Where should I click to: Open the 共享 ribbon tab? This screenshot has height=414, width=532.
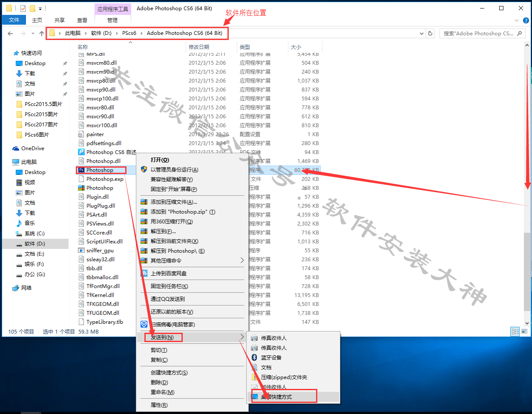click(x=60, y=20)
